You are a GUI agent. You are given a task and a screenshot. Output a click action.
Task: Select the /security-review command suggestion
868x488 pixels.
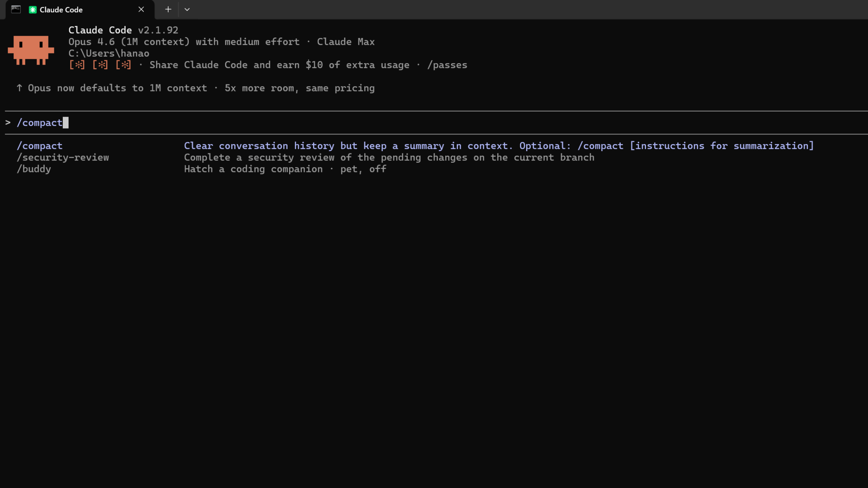pyautogui.click(x=63, y=158)
